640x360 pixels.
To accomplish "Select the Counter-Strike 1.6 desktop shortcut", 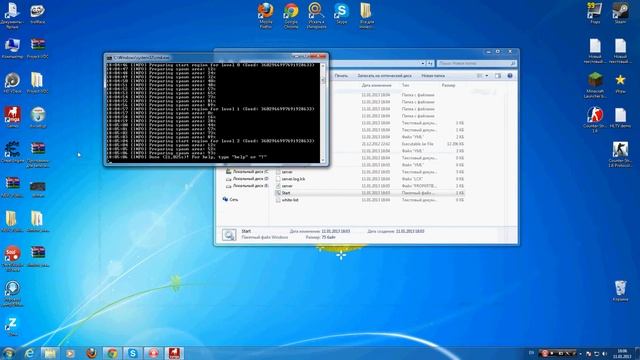I will pyautogui.click(x=595, y=120).
